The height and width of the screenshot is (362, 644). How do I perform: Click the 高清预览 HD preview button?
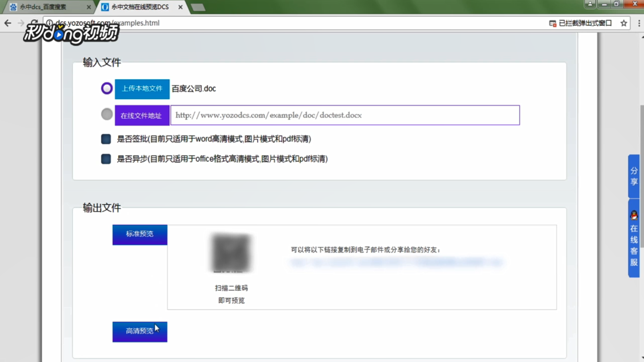point(140,332)
